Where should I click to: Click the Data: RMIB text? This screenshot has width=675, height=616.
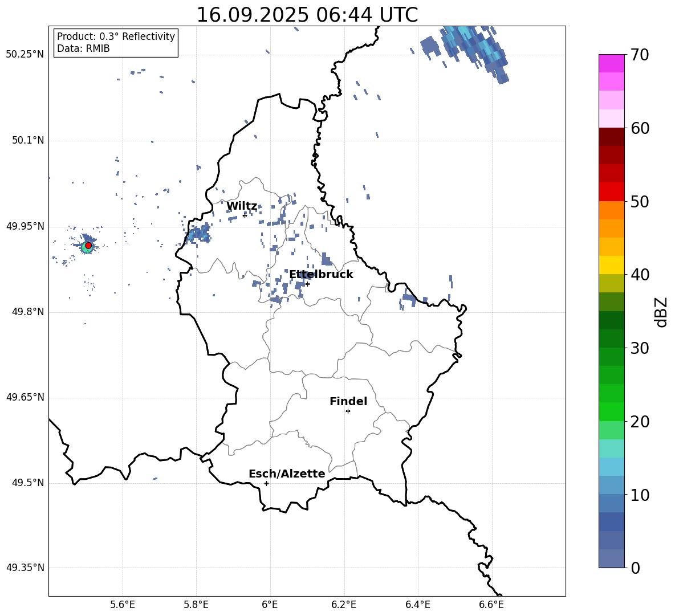point(83,48)
